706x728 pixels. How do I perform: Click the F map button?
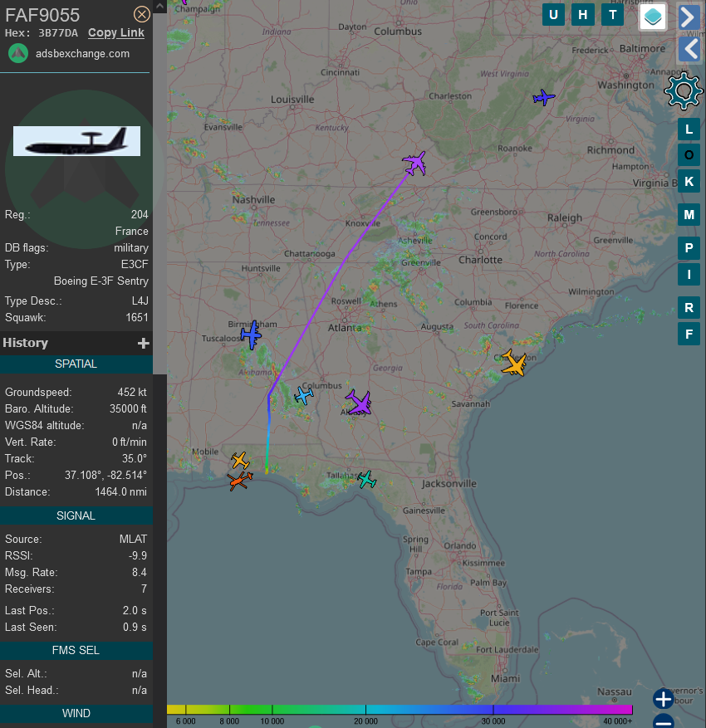pyautogui.click(x=689, y=334)
